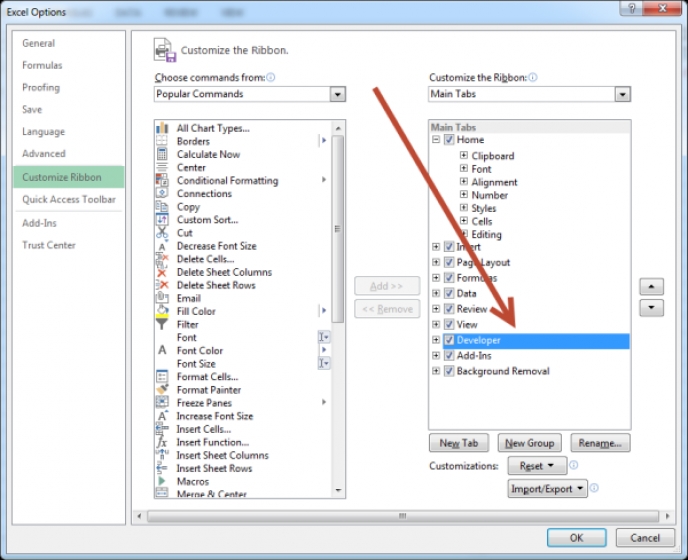Click the commands list vertical scrollbar thumb
Screen dimensions: 688x560
(x=337, y=229)
